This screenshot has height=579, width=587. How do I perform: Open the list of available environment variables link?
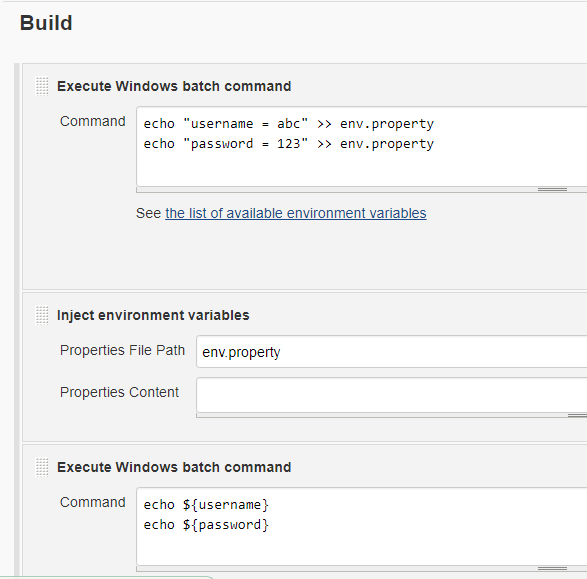pos(296,213)
